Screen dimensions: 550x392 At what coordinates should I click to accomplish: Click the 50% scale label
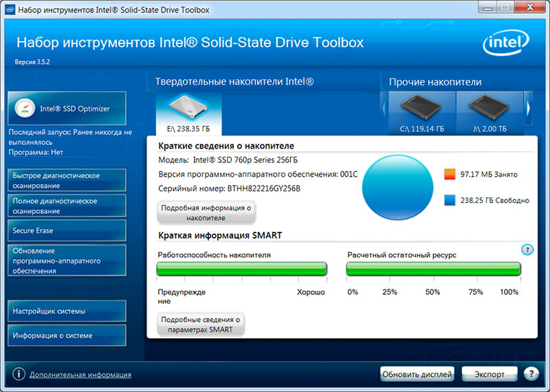432,292
